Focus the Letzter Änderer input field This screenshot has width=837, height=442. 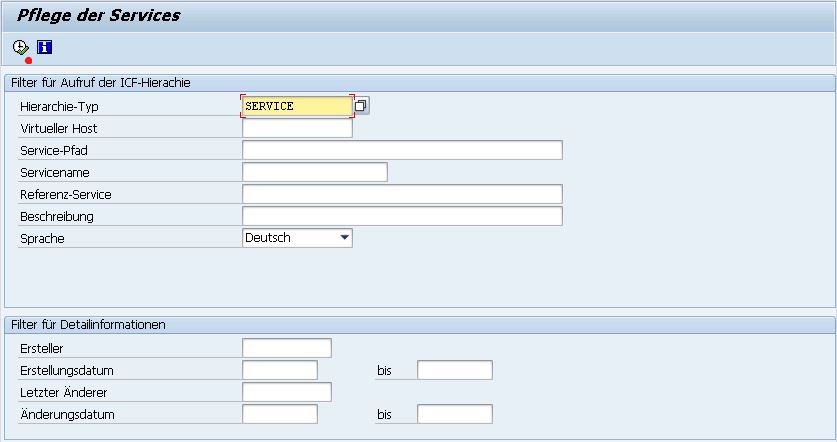(286, 392)
